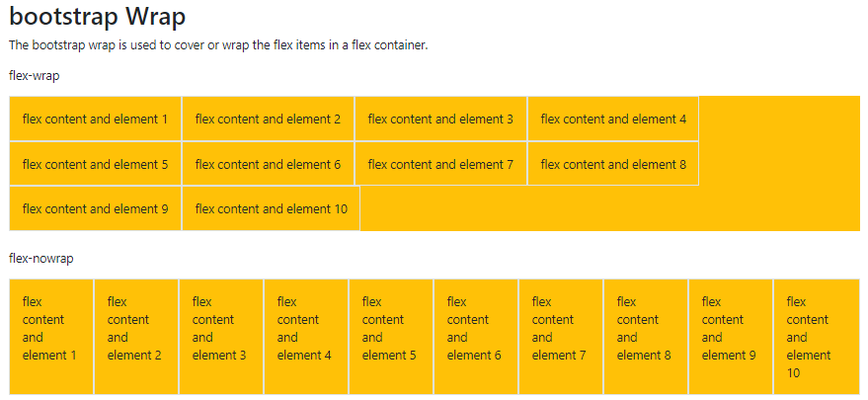
Task: Click flex-wrap box "element 1"
Action: 95,120
